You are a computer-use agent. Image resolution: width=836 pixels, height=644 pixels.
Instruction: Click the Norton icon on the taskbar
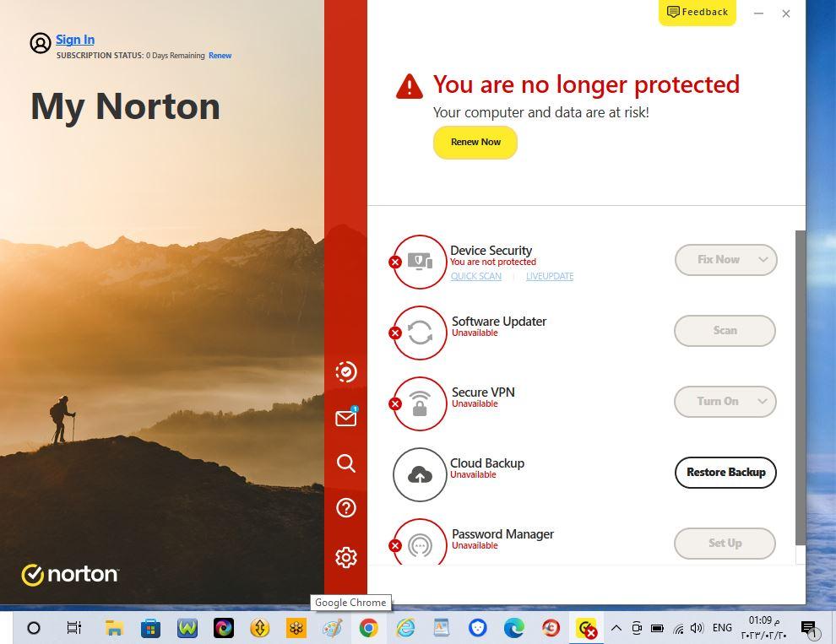pos(586,628)
